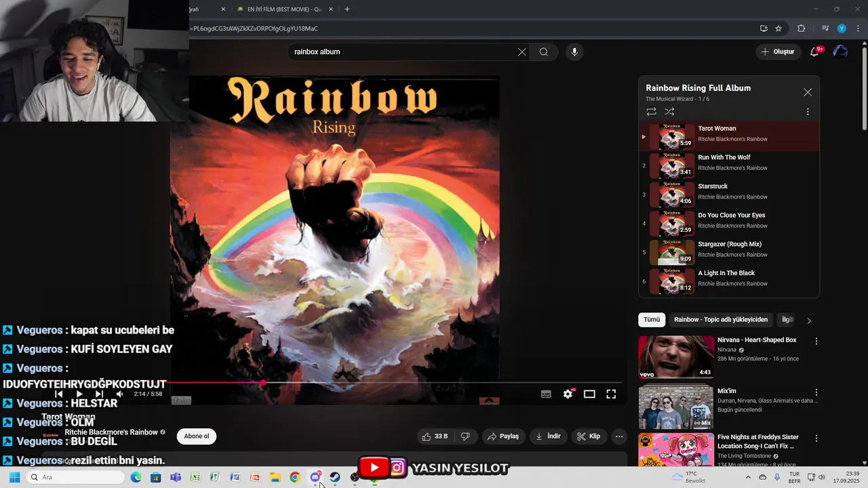Close the EN İYİ FİLM tab

(x=331, y=9)
